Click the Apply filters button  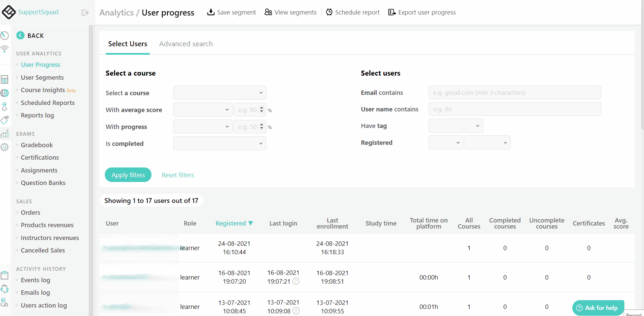pos(128,175)
